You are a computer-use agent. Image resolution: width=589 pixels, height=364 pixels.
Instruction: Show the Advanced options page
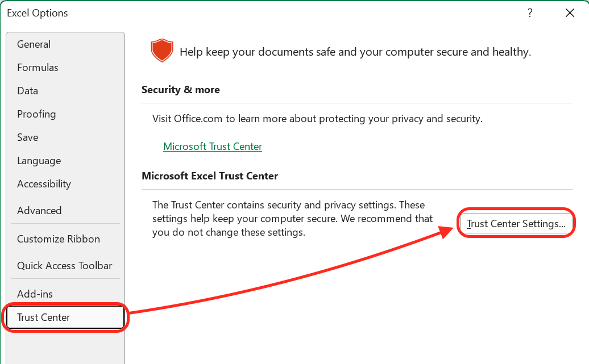tap(39, 211)
